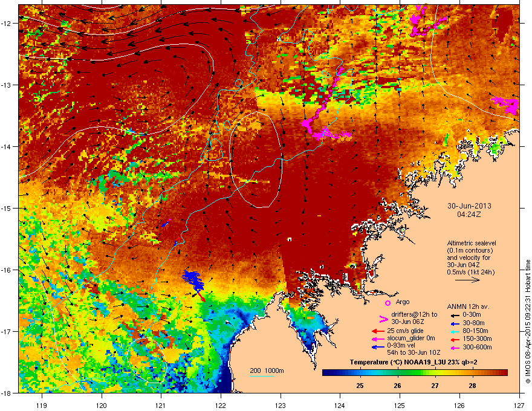This screenshot has width=532, height=411.
Task: Click the slocum_glider 0m label
Action: 411,338
